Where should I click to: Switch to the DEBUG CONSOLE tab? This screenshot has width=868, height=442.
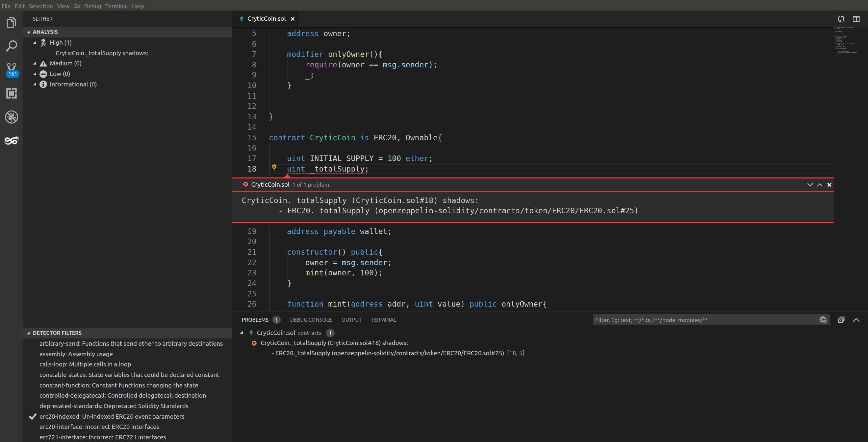pos(311,320)
